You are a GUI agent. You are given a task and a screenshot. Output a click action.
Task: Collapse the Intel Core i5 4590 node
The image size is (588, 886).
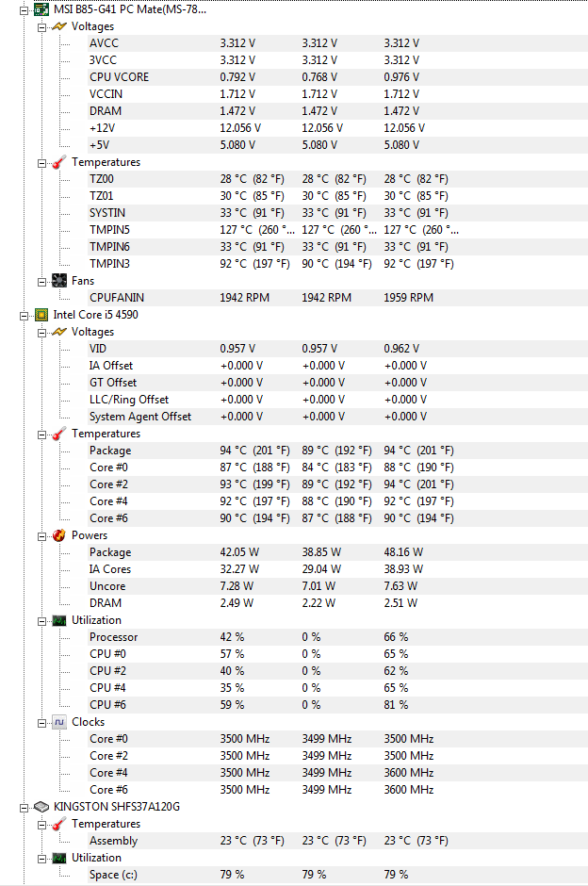(24, 316)
